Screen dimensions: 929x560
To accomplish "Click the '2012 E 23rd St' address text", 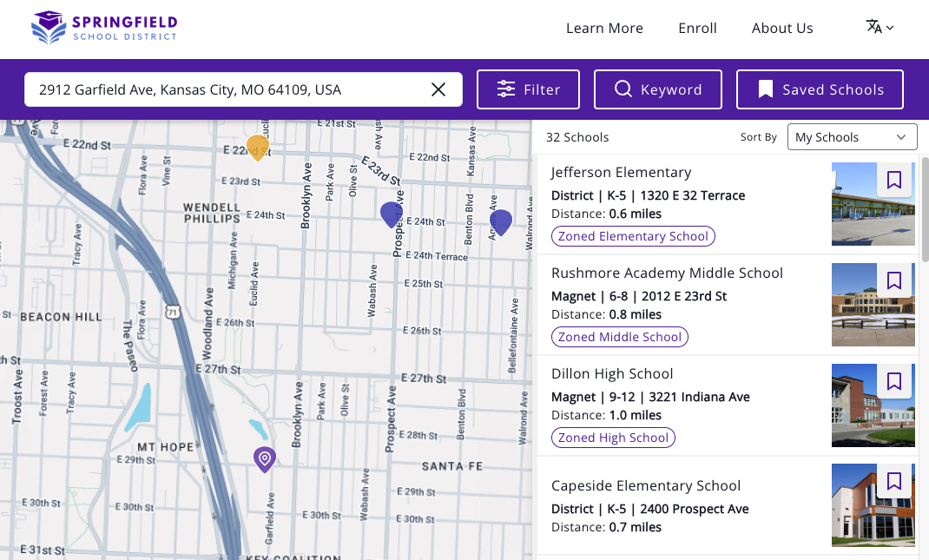I will click(x=684, y=296).
